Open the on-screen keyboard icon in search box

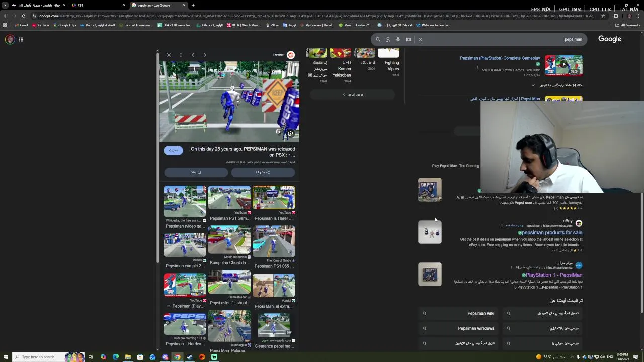pos(408,39)
